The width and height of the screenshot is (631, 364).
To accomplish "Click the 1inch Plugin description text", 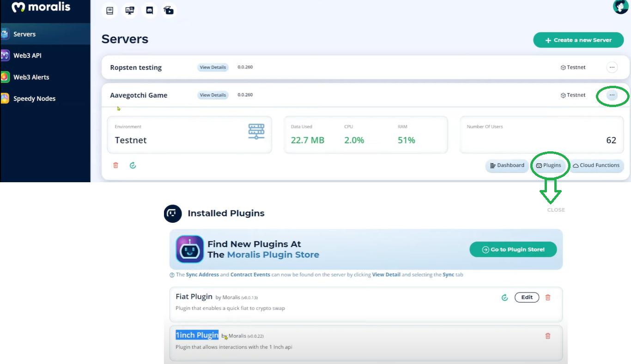I will (234, 347).
